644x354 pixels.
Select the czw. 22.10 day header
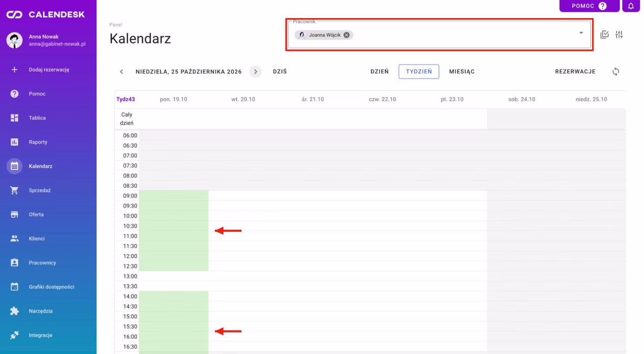(x=383, y=99)
